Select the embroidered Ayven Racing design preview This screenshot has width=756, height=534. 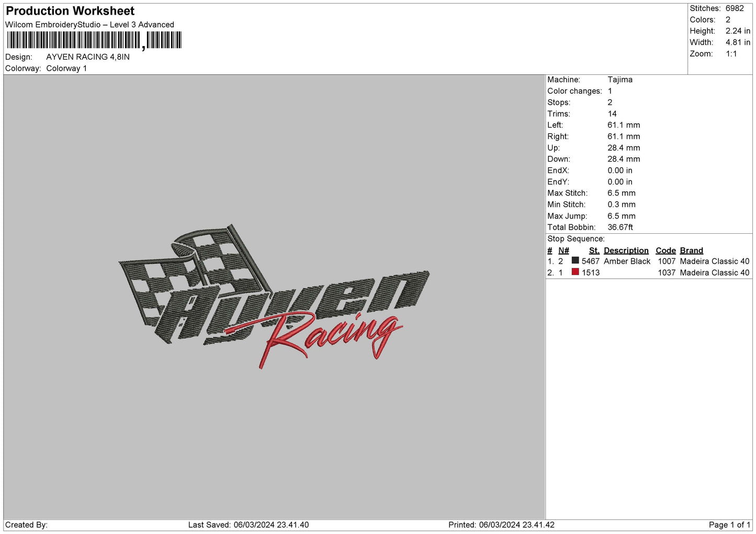274,297
